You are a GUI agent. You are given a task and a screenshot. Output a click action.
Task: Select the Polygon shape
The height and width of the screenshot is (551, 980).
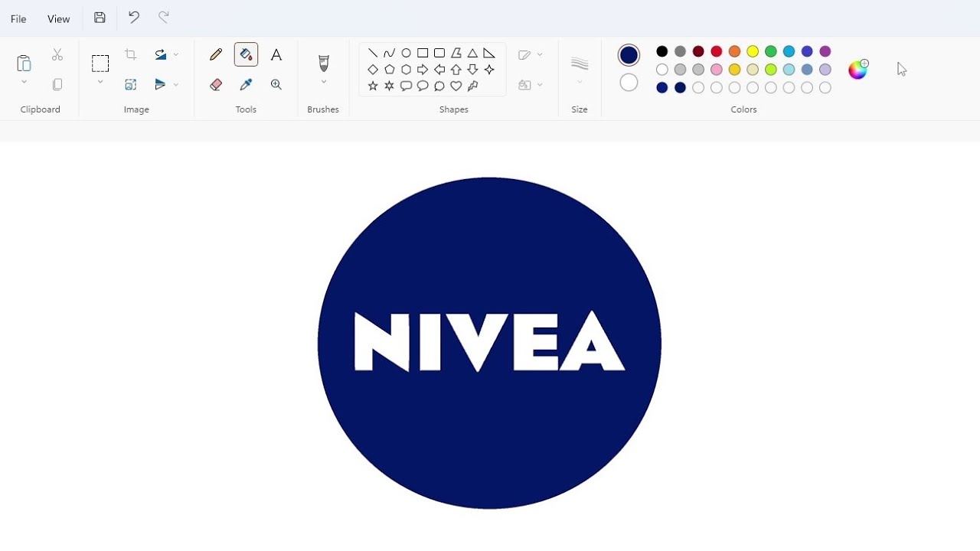pos(456,53)
